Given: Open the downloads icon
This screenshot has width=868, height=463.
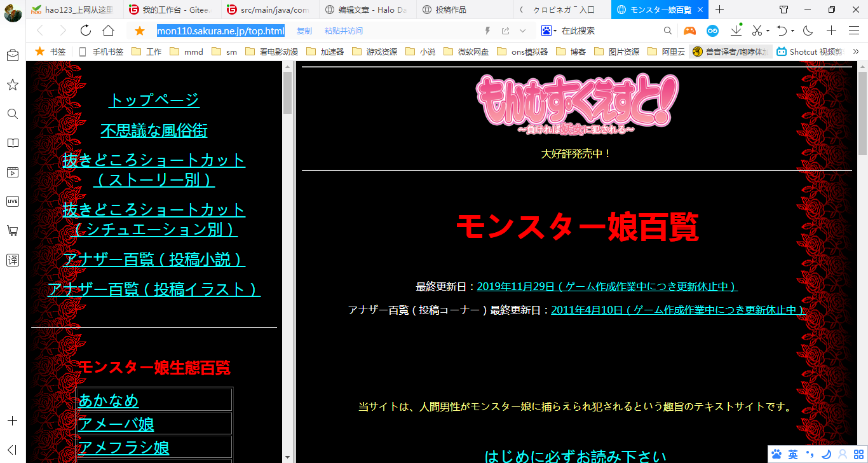Looking at the screenshot, I should [x=736, y=30].
